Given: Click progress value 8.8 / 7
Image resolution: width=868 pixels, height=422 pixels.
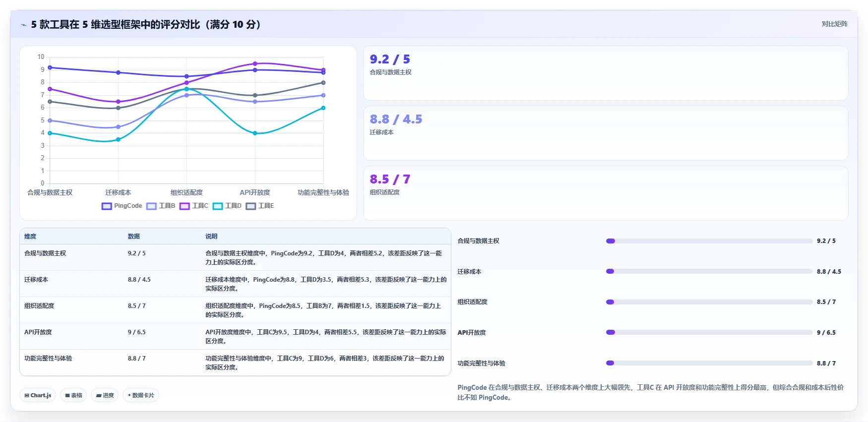Looking at the screenshot, I should pos(826,363).
